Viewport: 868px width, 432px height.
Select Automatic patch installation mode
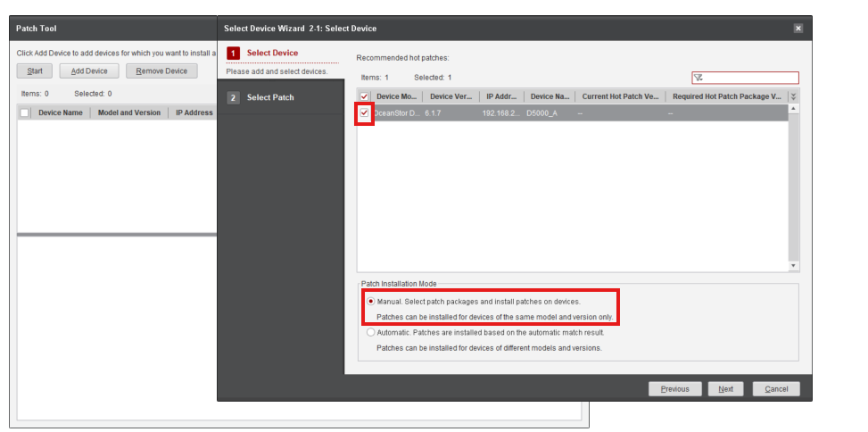[371, 332]
